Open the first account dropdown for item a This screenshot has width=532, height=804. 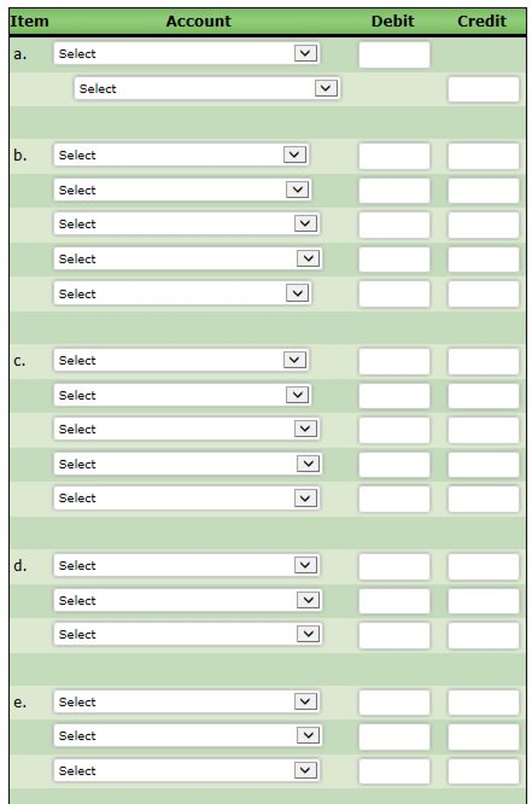(x=186, y=53)
